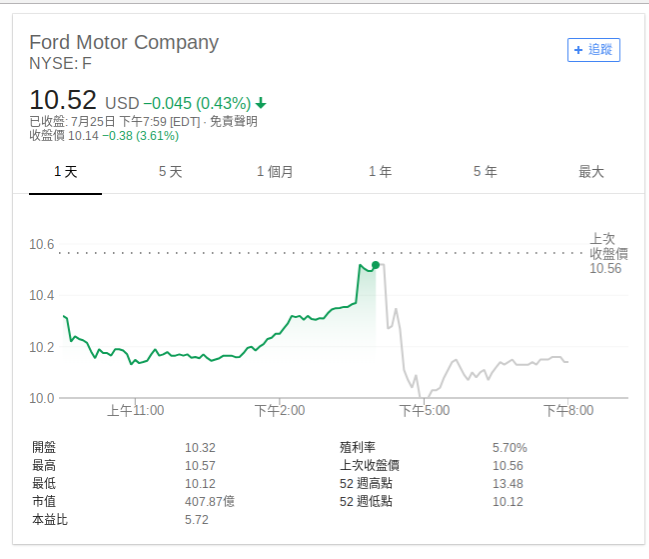649x559 pixels.
Task: Click the 市值 row label
Action: pyautogui.click(x=44, y=501)
